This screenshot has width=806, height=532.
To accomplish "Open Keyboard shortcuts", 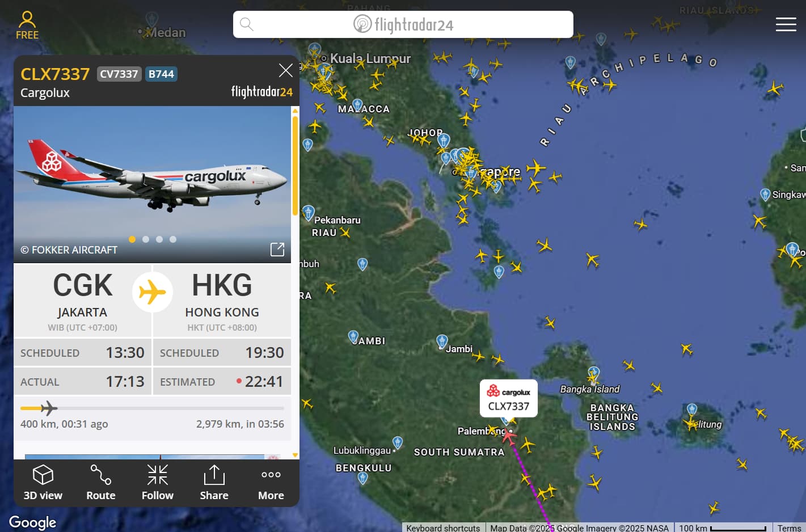I will coord(443,527).
